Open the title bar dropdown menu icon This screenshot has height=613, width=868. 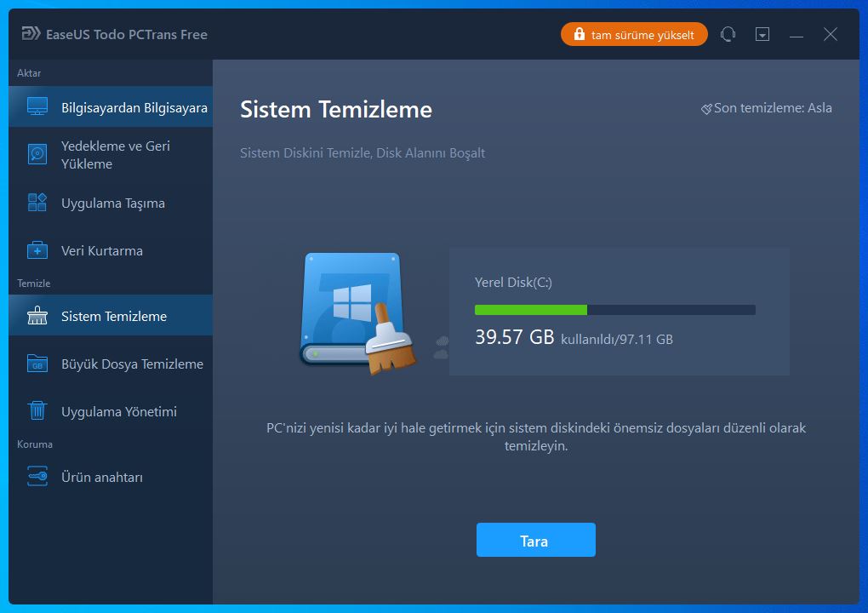tap(762, 34)
